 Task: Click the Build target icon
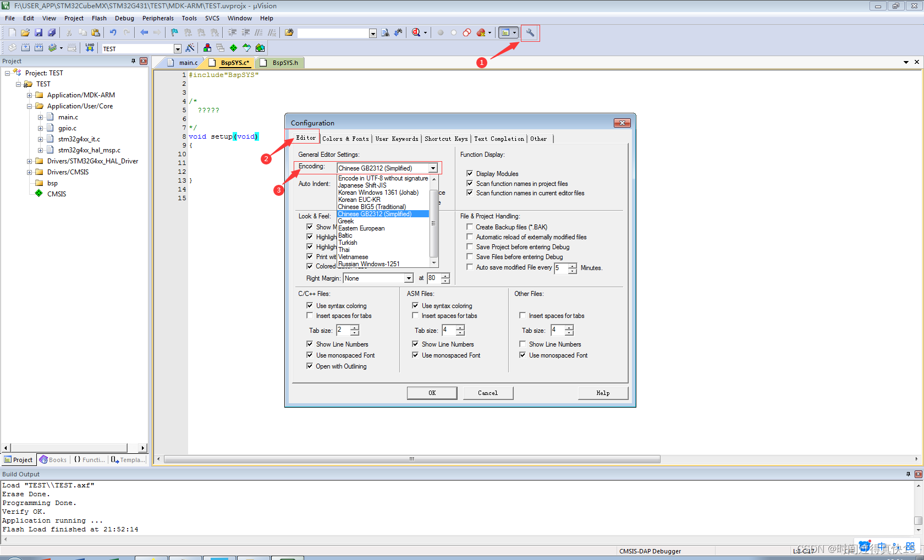(25, 48)
